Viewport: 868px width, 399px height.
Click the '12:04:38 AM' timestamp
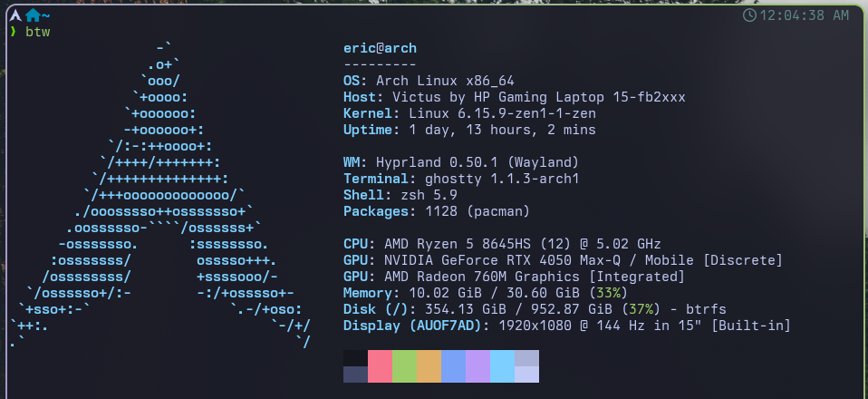(805, 15)
